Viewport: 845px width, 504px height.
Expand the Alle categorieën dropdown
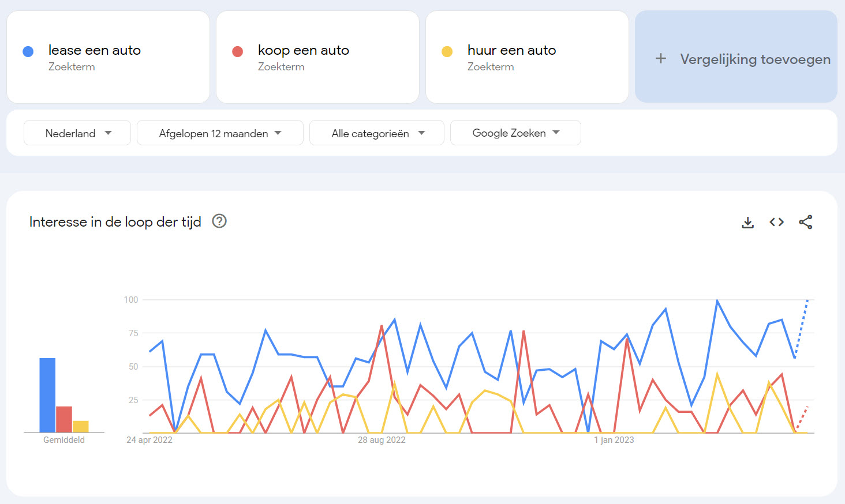377,133
